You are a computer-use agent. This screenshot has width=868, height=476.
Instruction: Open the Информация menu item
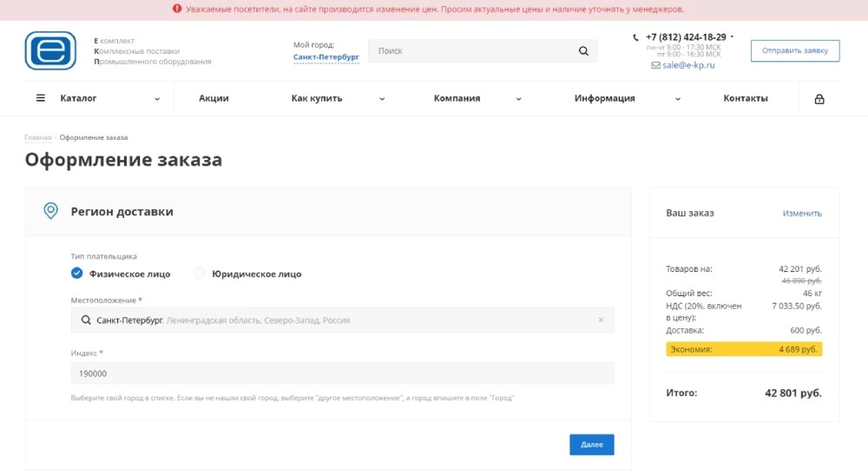pyautogui.click(x=604, y=98)
